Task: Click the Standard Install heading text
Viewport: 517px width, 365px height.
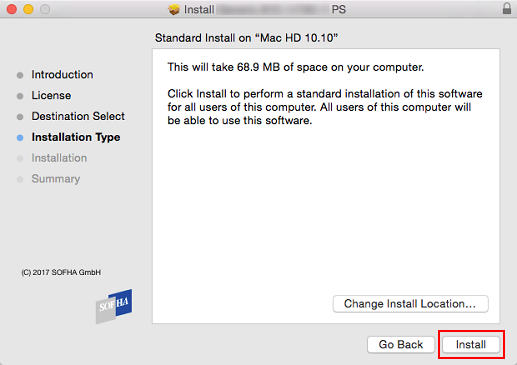Action: pyautogui.click(x=246, y=38)
